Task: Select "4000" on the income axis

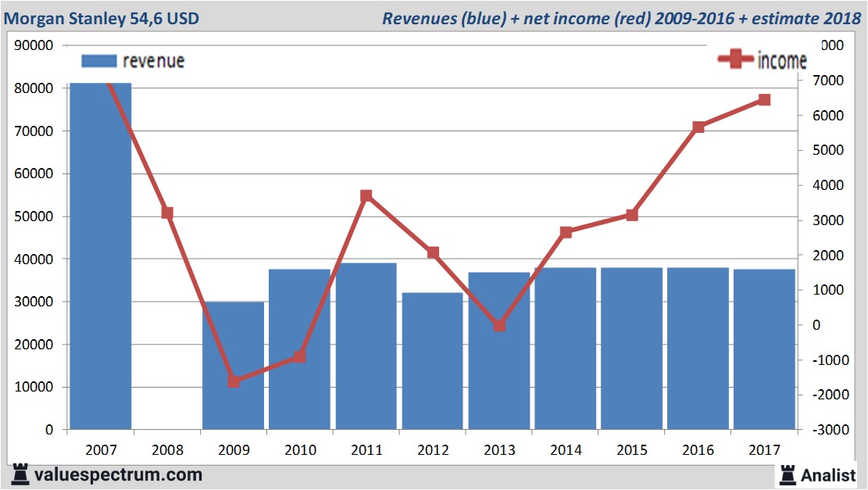Action: tap(828, 185)
